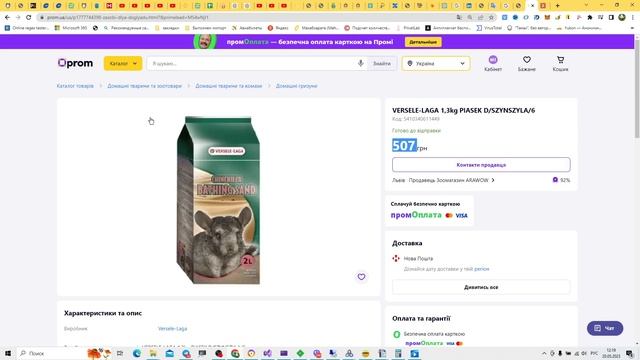Open the Каталог dropdown button
Viewport: 640px width, 360px height.
click(x=123, y=63)
